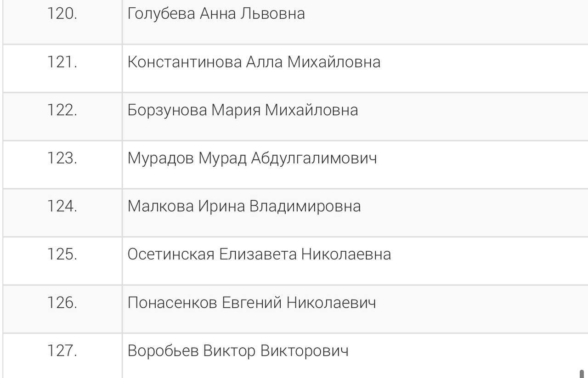
Task: Click Борзунова Мария Михайловна name
Action: click(243, 110)
